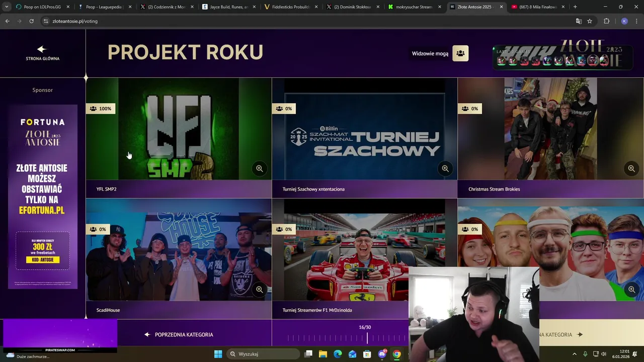
Task: Zoom the Christmas Stream Brokies image
Action: coord(631,168)
